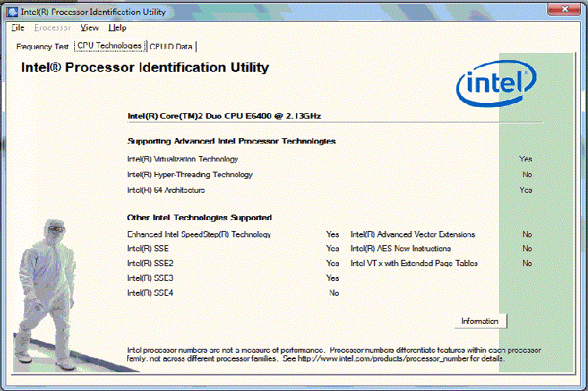This screenshot has width=588, height=391.
Task: Click the No value for Advanced Vector Extensions
Action: point(527,234)
